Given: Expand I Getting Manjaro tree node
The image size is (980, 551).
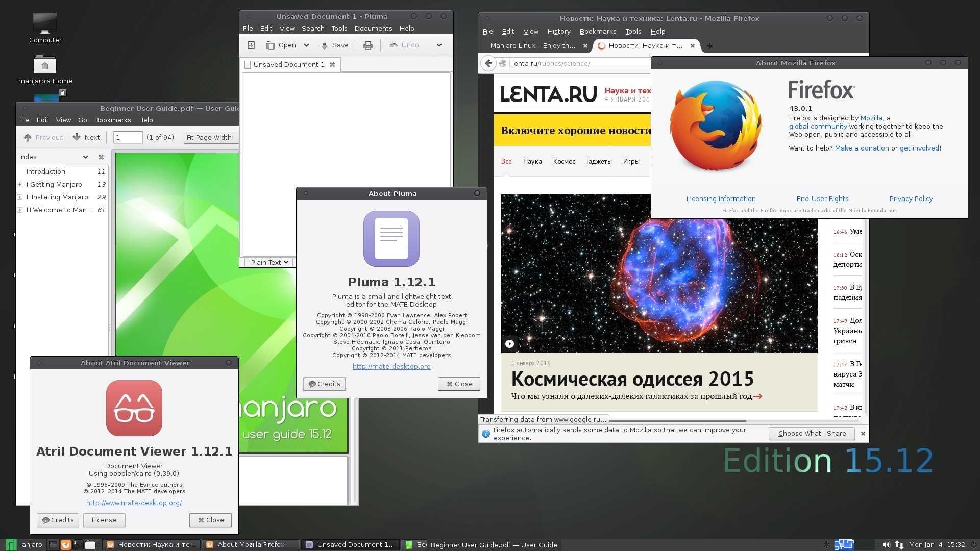Looking at the screenshot, I should pos(20,185).
